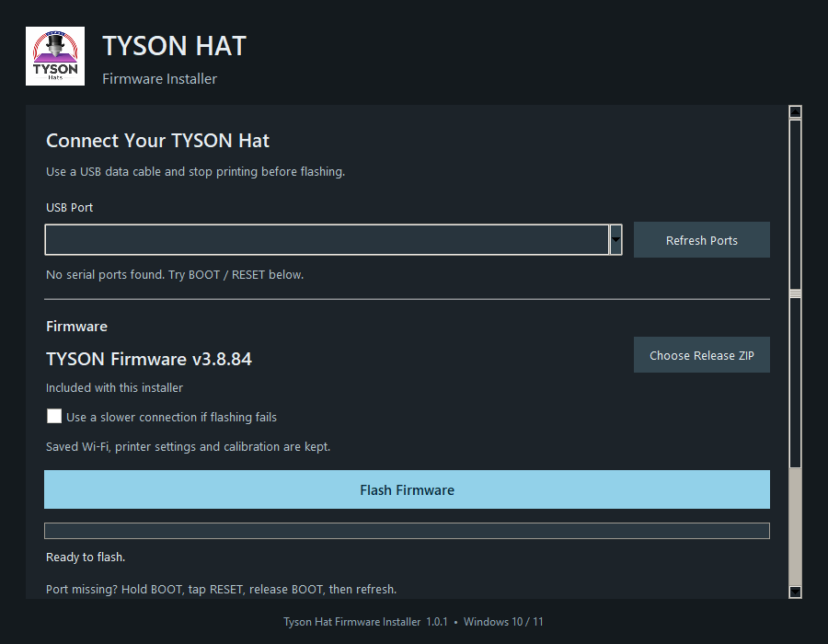The image size is (828, 644).
Task: Click the Refresh Ports button
Action: [x=701, y=239]
